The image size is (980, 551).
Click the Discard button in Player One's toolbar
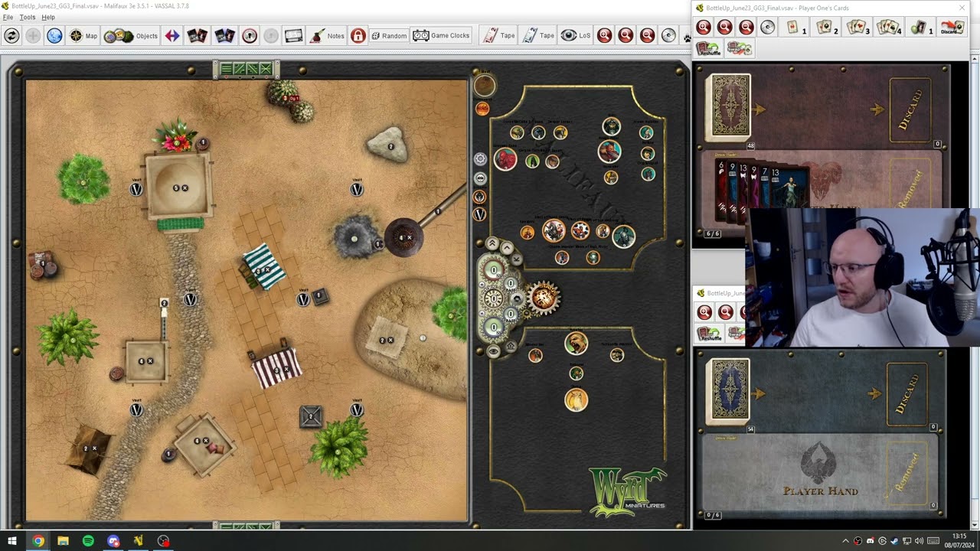point(952,28)
